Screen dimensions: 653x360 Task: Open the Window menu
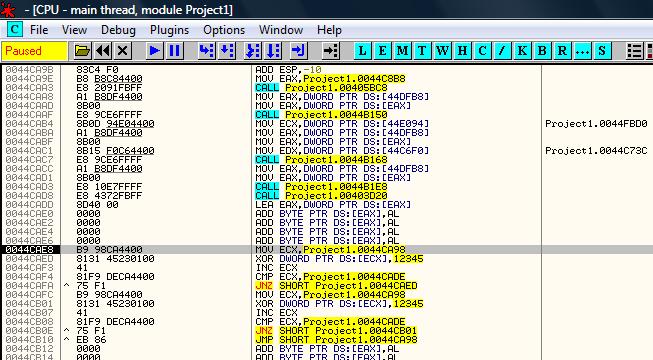[281, 30]
